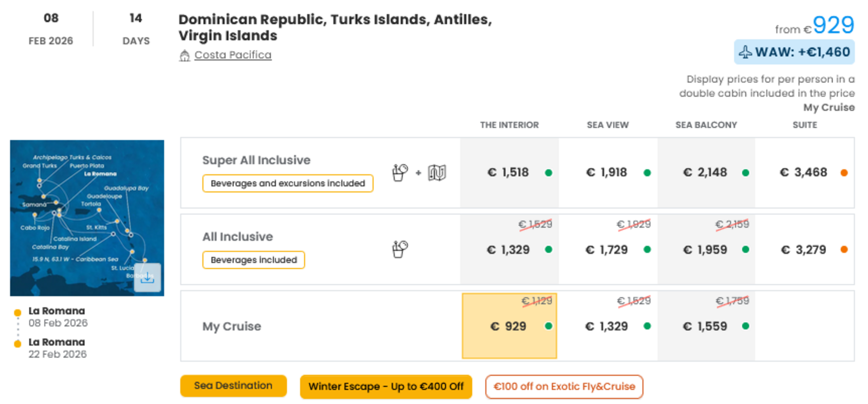Screen dimensions: 868x404
Task: Click orange dot next to Suite €3,468
Action: coord(844,173)
